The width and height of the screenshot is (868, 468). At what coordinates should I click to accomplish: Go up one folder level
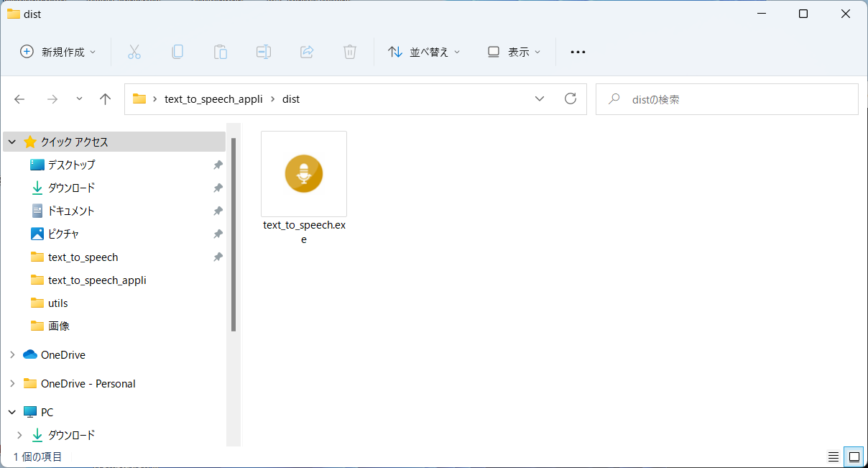[x=106, y=99]
